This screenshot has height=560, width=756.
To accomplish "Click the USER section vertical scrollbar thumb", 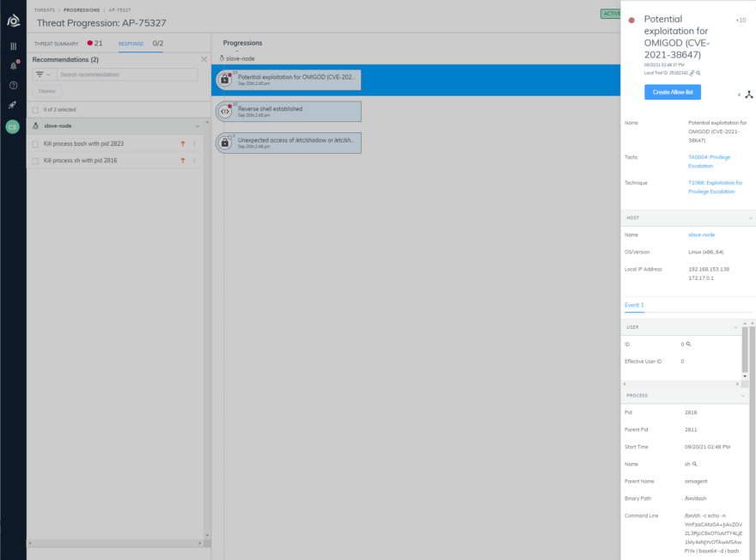I will (745, 349).
